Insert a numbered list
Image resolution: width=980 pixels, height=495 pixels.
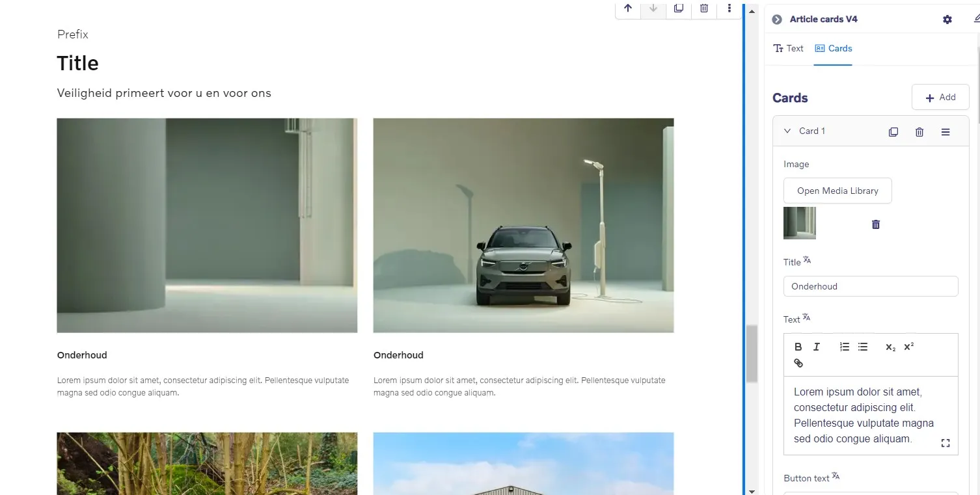point(845,347)
